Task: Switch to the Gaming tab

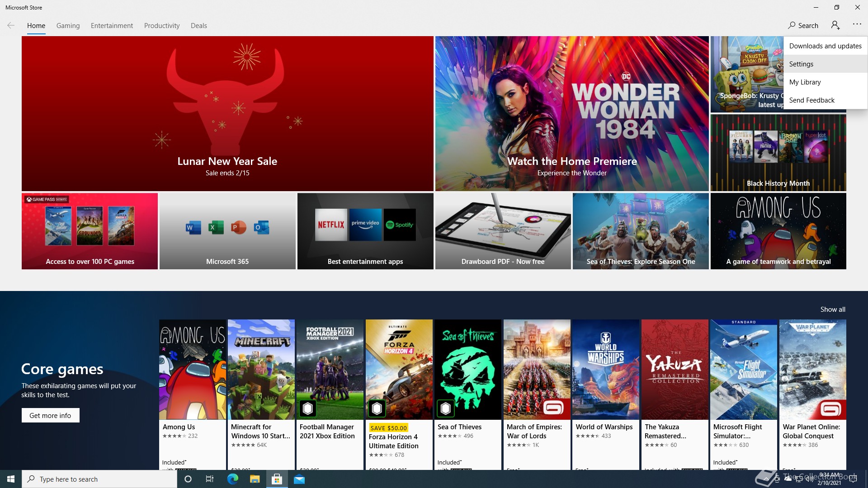Action: point(68,25)
